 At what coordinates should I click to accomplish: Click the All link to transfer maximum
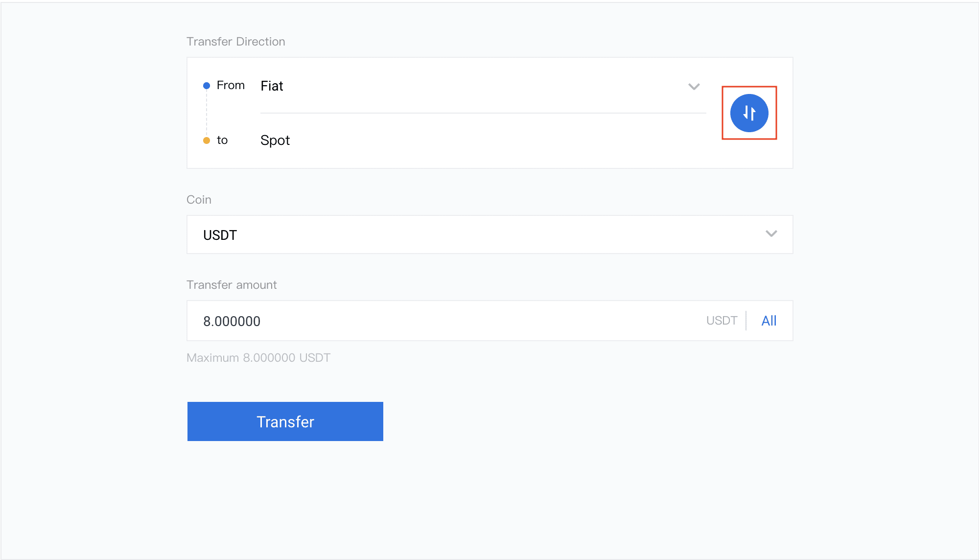coord(769,321)
